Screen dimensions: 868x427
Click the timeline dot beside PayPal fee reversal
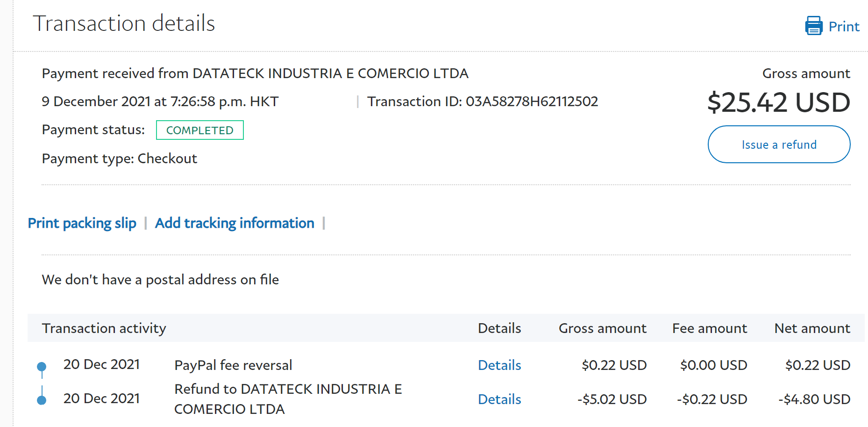(x=42, y=366)
